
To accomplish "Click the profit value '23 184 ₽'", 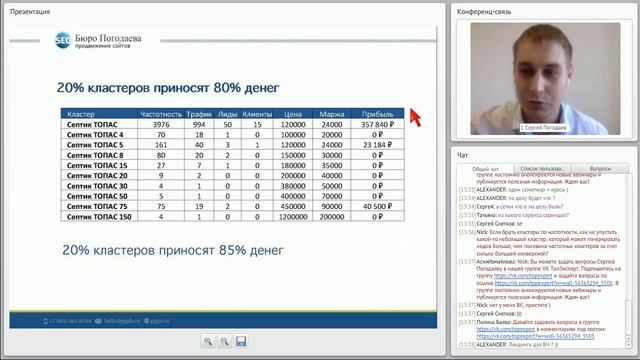I will (x=377, y=145).
